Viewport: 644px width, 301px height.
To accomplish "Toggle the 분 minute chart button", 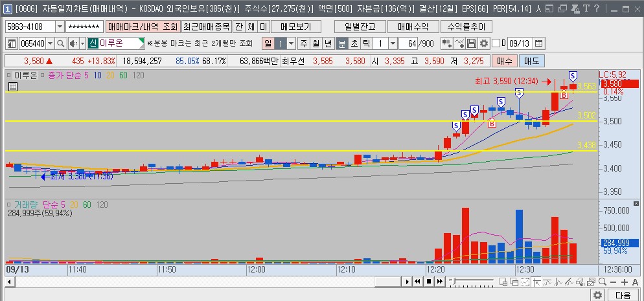I will 341,43.
